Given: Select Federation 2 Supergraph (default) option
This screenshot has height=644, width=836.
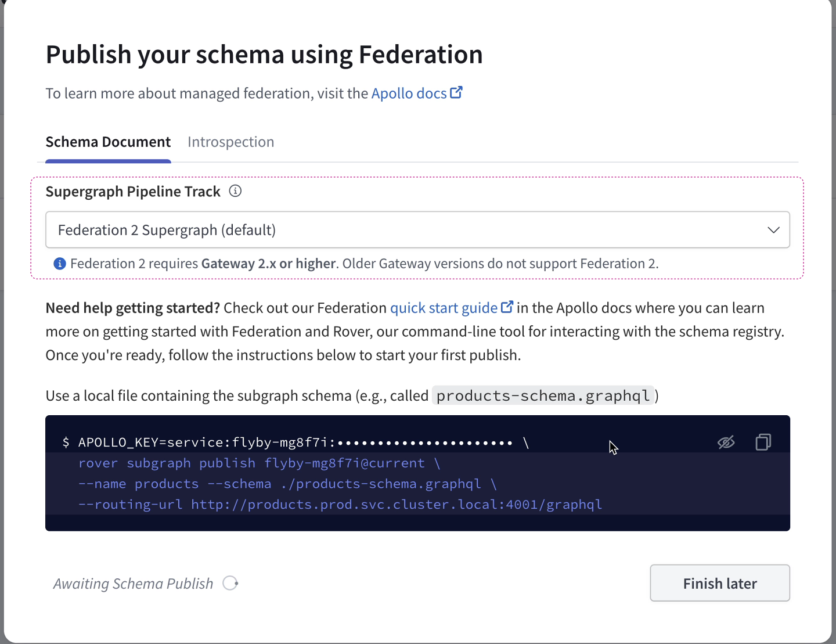Looking at the screenshot, I should tap(167, 229).
